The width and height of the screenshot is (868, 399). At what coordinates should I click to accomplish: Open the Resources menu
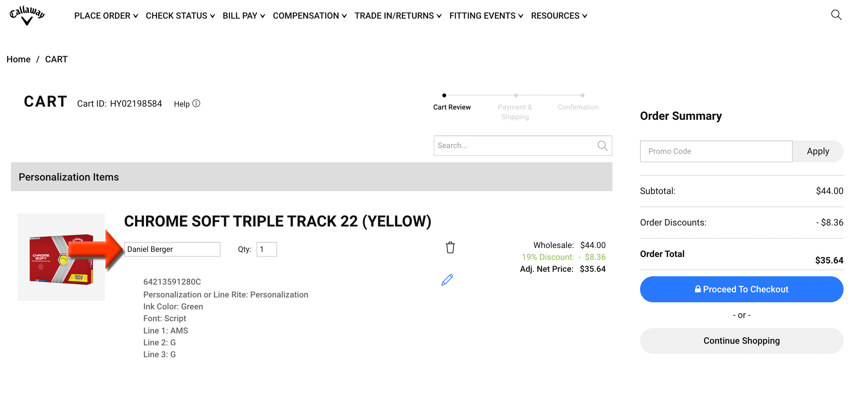click(x=559, y=15)
